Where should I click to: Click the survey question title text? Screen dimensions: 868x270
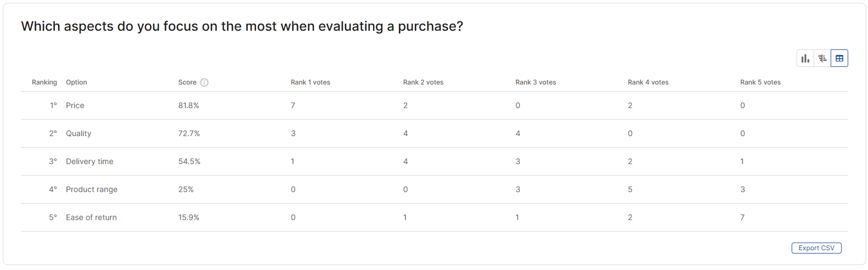[242, 26]
